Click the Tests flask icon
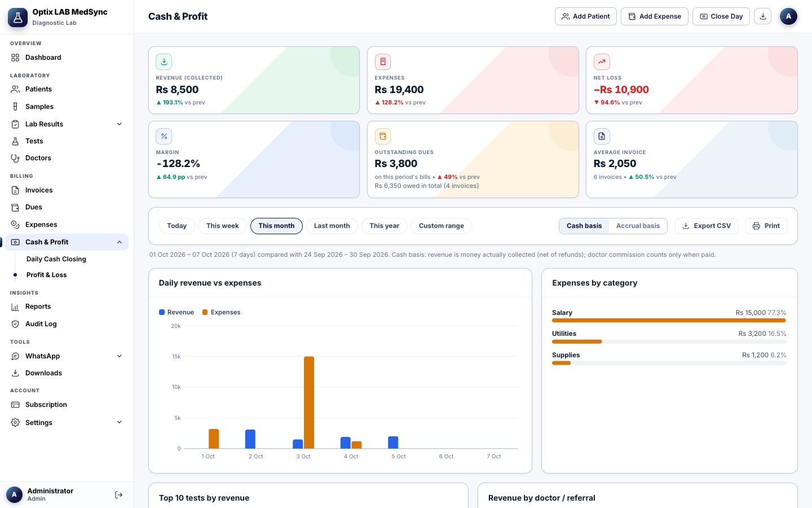 [15, 141]
